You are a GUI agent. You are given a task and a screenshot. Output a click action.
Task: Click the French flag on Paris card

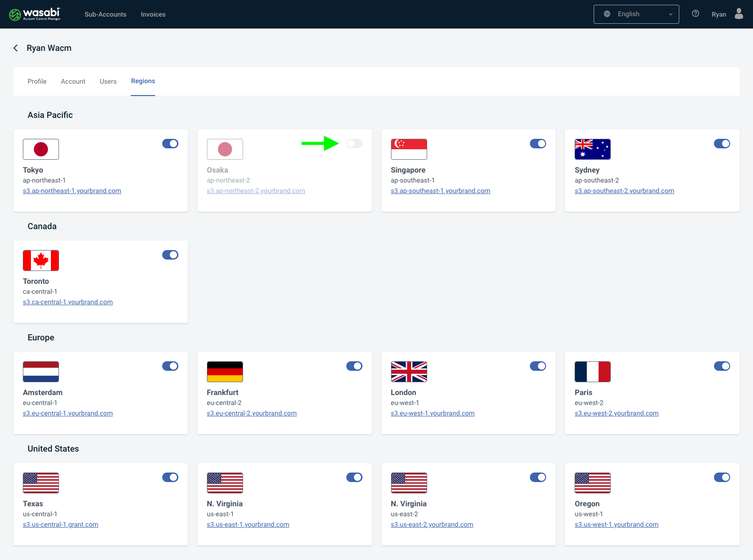[593, 372]
